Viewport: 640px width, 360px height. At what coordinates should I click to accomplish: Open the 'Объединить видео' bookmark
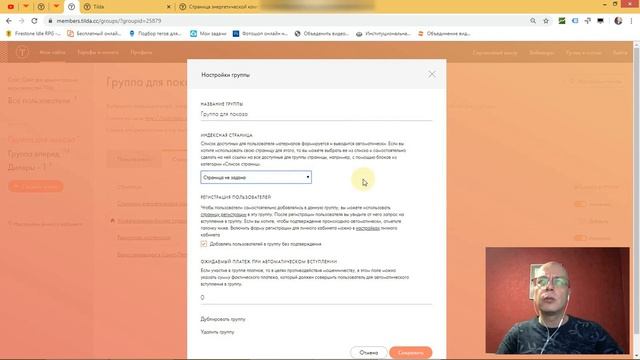pos(321,34)
